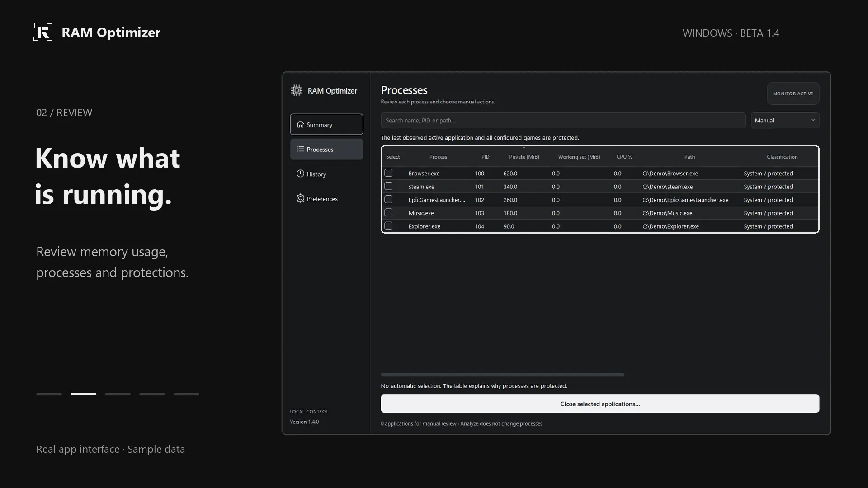Tick the checkbox for Browser.exe
This screenshot has height=488, width=868.
[388, 173]
